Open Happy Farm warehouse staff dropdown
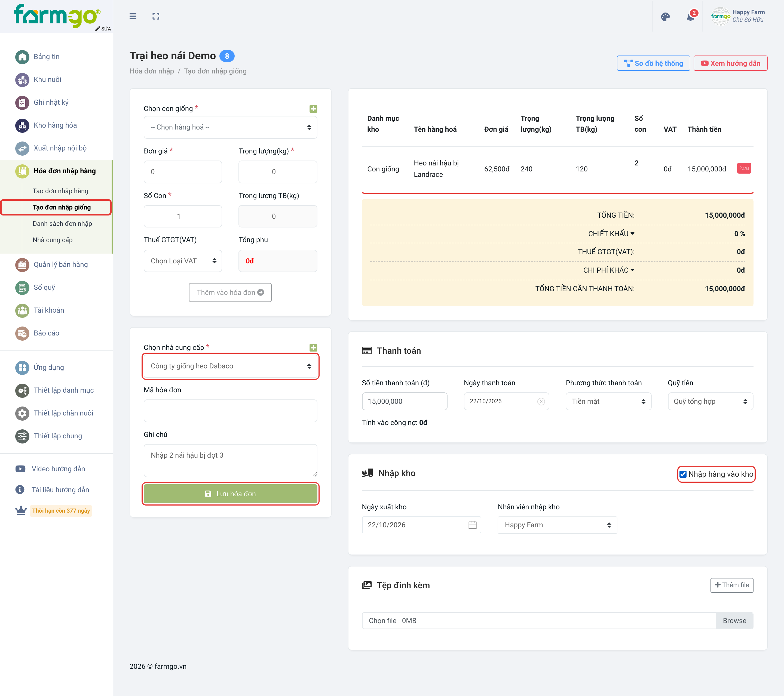Image resolution: width=784 pixels, height=696 pixels. (x=557, y=525)
